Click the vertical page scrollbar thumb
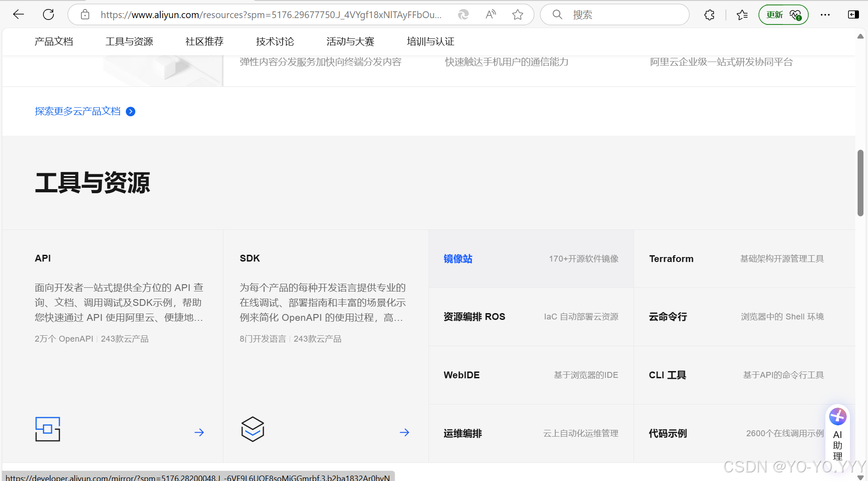868x481 pixels. coord(860,183)
